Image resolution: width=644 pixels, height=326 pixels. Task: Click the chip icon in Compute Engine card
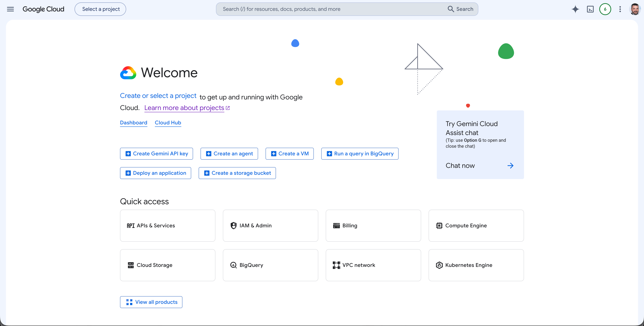point(439,226)
